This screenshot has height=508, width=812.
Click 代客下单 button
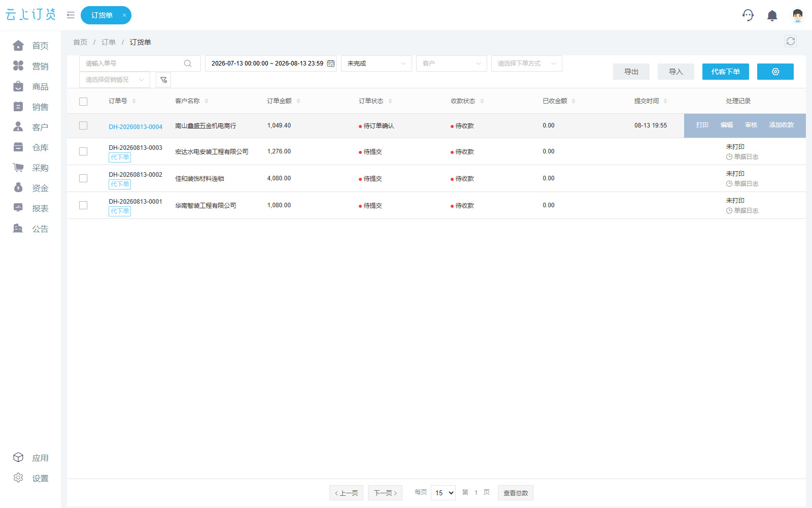click(726, 72)
